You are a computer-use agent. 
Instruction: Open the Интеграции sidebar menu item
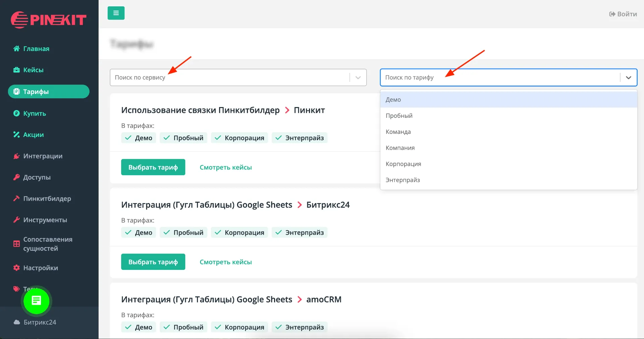[43, 156]
